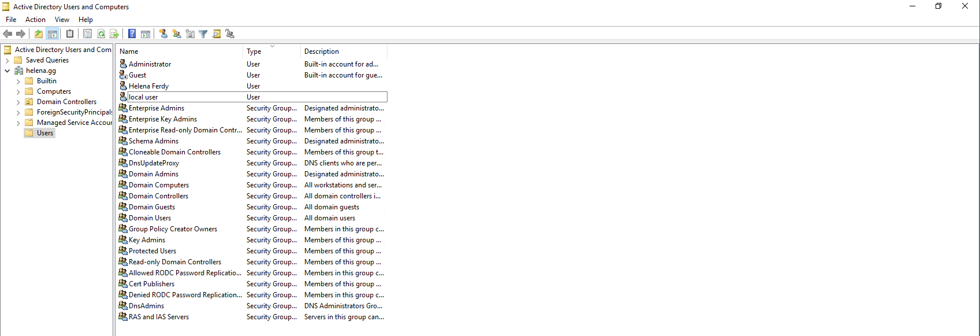980x336 pixels.
Task: Create a new group with toolbar icon
Action: pos(177,34)
